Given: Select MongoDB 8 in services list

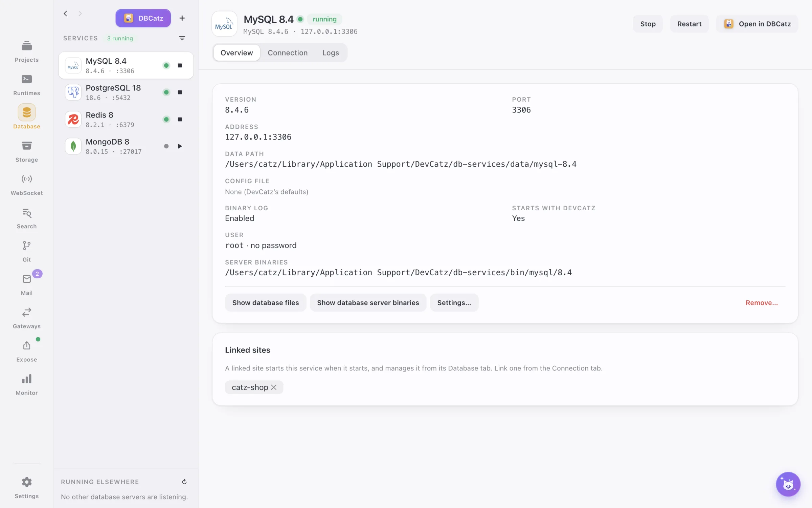Looking at the screenshot, I should [x=126, y=146].
